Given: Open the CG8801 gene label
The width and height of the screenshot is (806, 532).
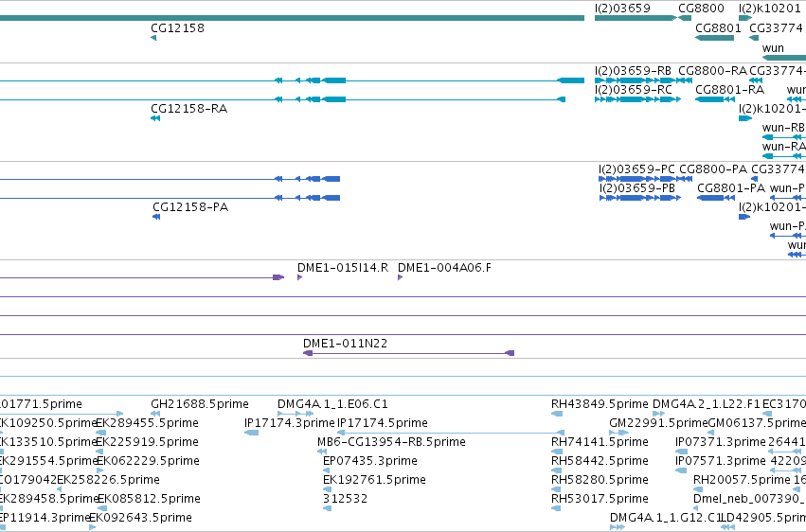Looking at the screenshot, I should point(718,28).
